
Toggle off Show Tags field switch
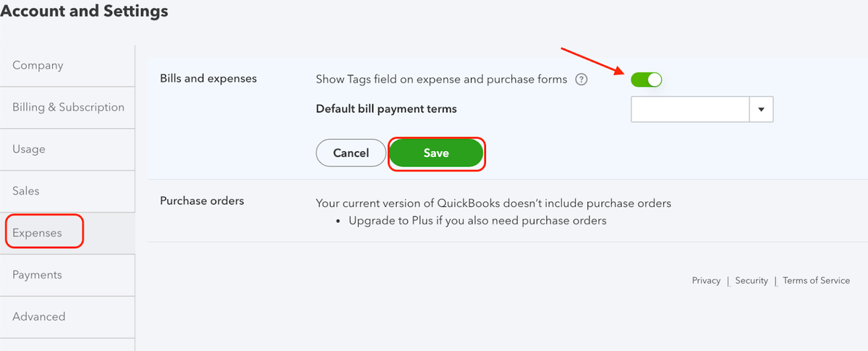click(647, 80)
